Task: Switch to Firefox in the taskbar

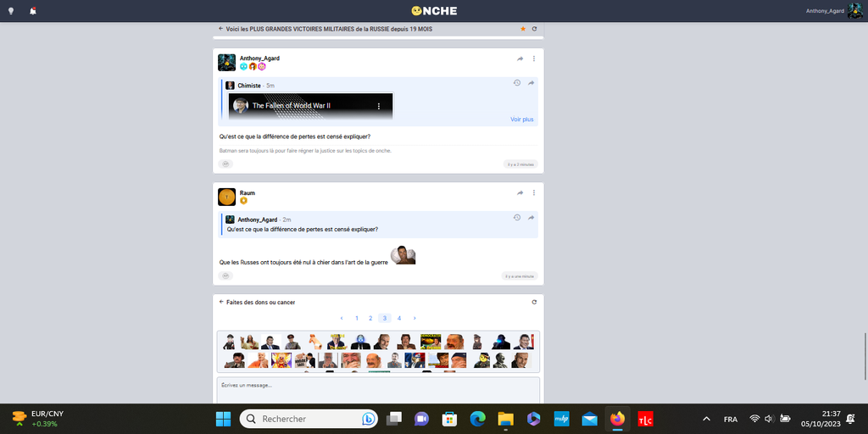Action: click(617, 419)
